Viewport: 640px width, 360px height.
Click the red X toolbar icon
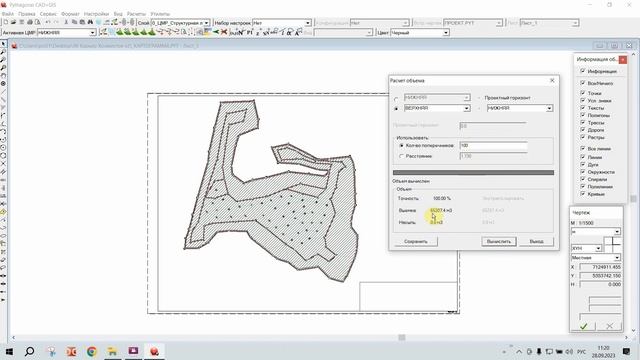click(x=224, y=32)
